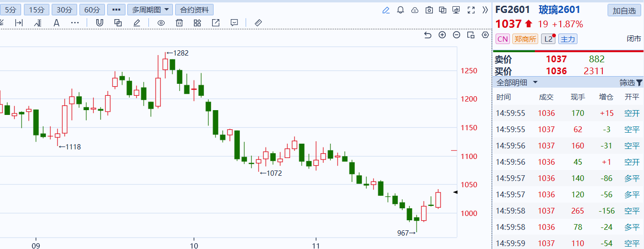Undo last chart action
This screenshot has width=644, height=249.
pyautogui.click(x=428, y=35)
